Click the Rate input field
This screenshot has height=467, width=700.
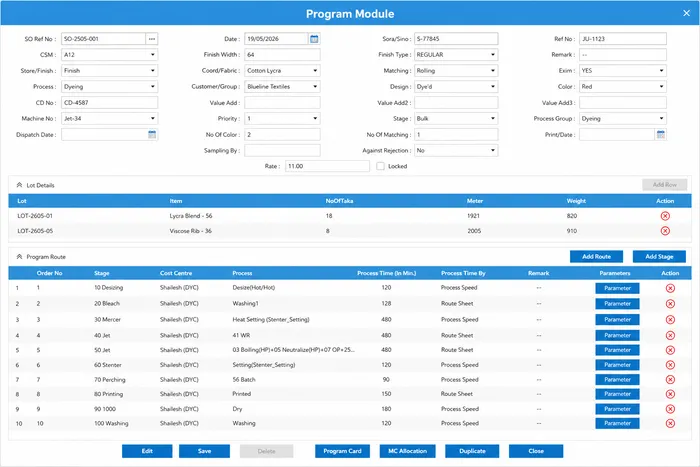tap(327, 166)
